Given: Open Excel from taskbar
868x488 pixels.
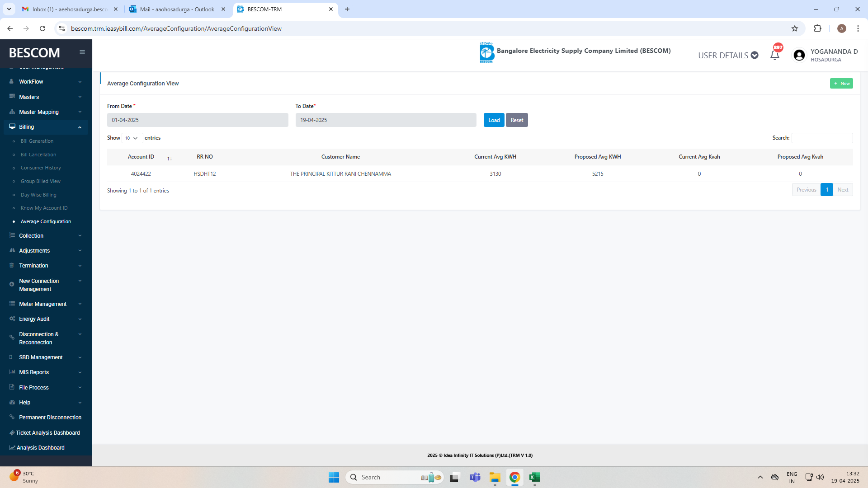Looking at the screenshot, I should point(535,477).
